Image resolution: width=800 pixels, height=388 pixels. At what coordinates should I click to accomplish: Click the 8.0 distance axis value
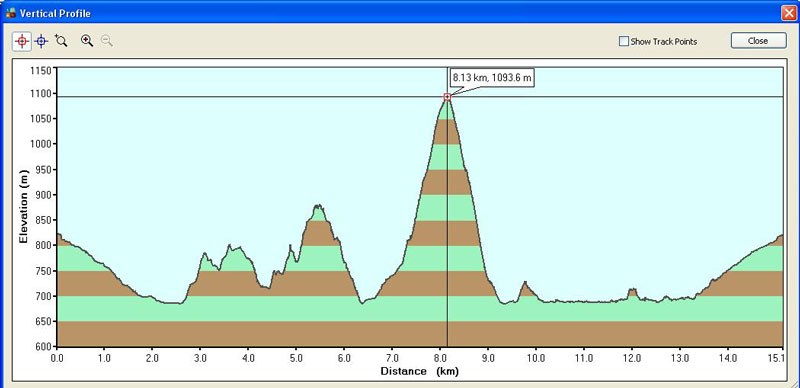[x=440, y=358]
